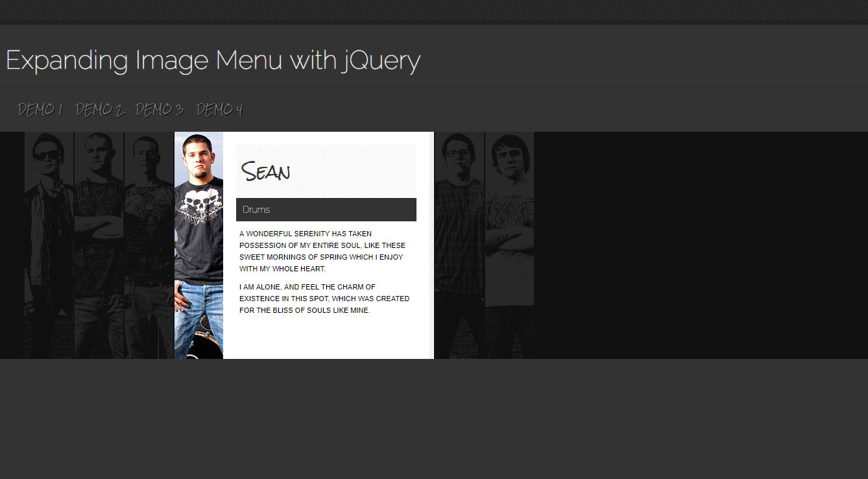Open the DEMO 2 link
The width and height of the screenshot is (868, 479).
click(99, 110)
